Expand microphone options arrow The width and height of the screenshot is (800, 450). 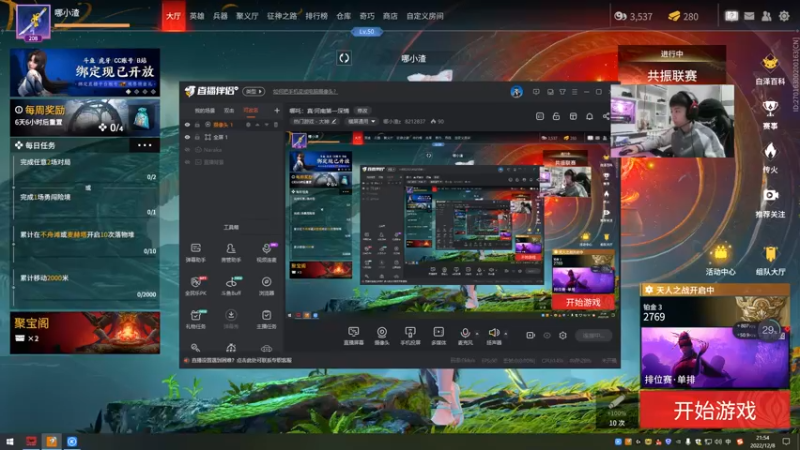[477, 334]
